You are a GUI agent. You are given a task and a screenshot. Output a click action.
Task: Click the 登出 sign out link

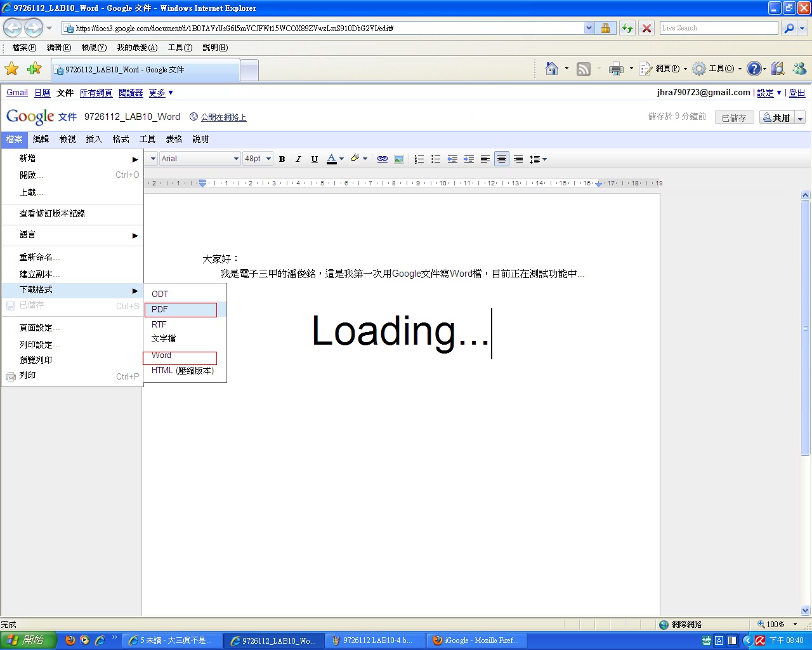[797, 93]
